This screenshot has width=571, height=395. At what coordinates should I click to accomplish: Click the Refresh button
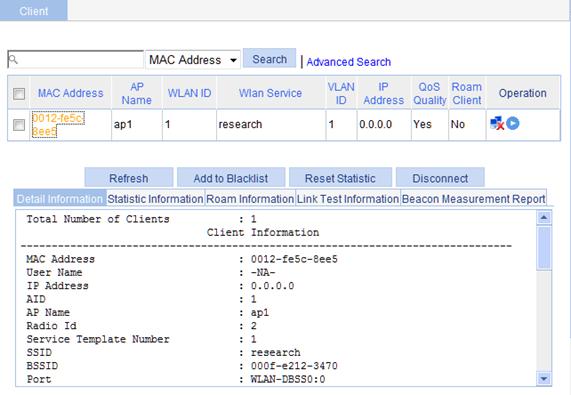click(x=129, y=178)
